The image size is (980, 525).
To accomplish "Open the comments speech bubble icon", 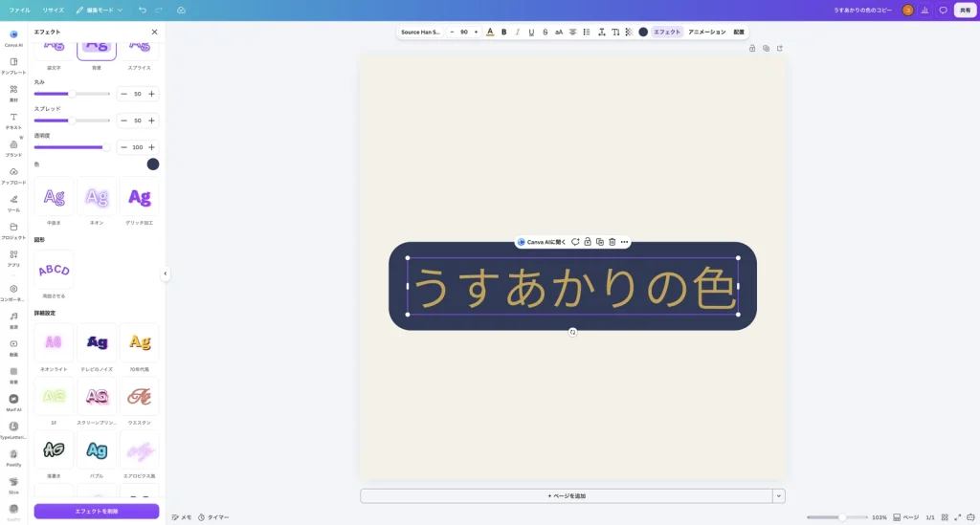I will coord(943,10).
